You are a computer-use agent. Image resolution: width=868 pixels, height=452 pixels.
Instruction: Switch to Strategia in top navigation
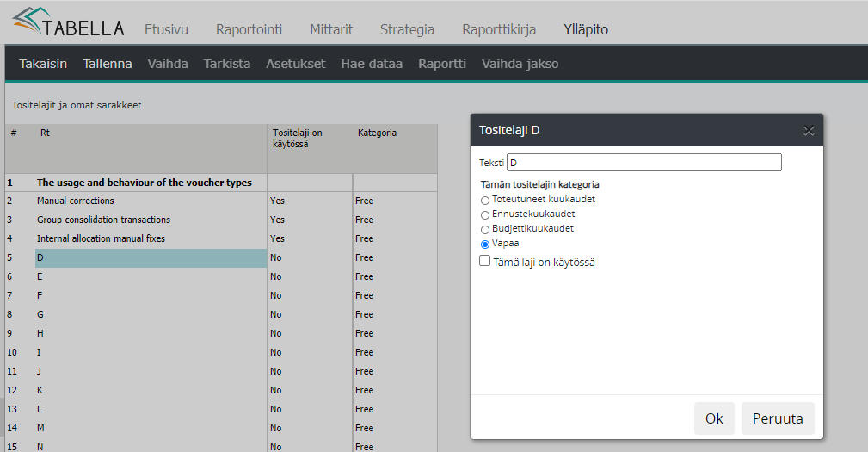pos(407,29)
